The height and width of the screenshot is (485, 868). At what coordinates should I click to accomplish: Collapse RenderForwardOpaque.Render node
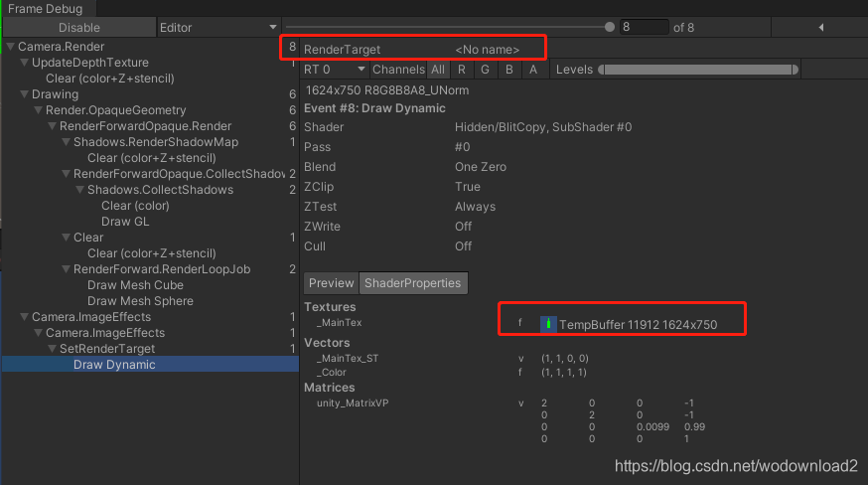coord(52,126)
